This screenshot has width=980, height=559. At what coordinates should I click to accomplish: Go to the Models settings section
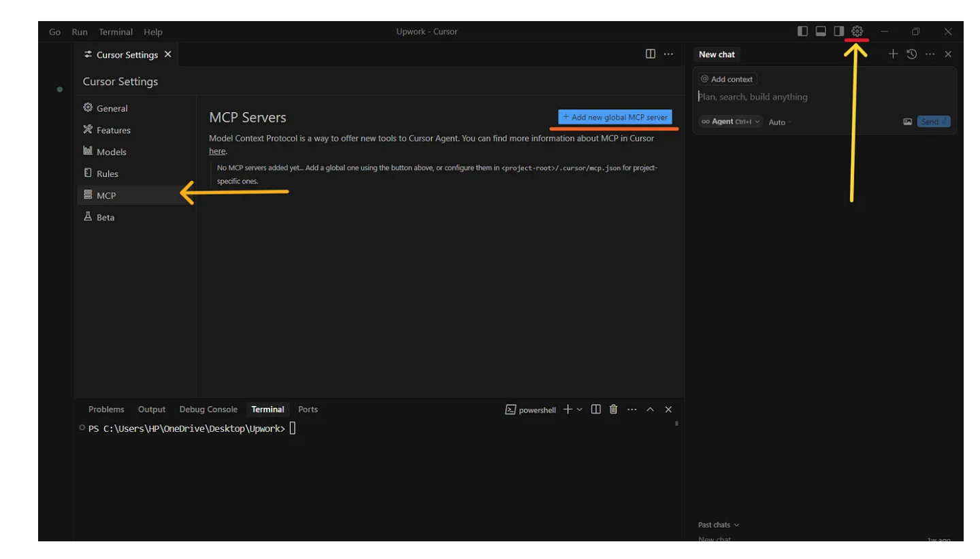tap(135, 152)
